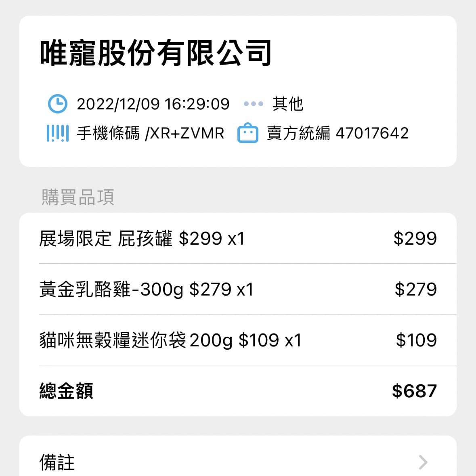The image size is (476, 476).
Task: Tap the 購買品項 section header
Action: pyautogui.click(x=78, y=197)
